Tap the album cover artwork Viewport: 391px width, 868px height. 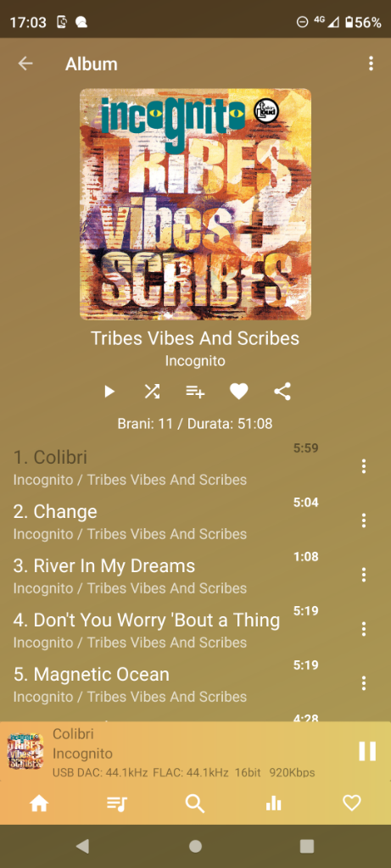coord(195,204)
